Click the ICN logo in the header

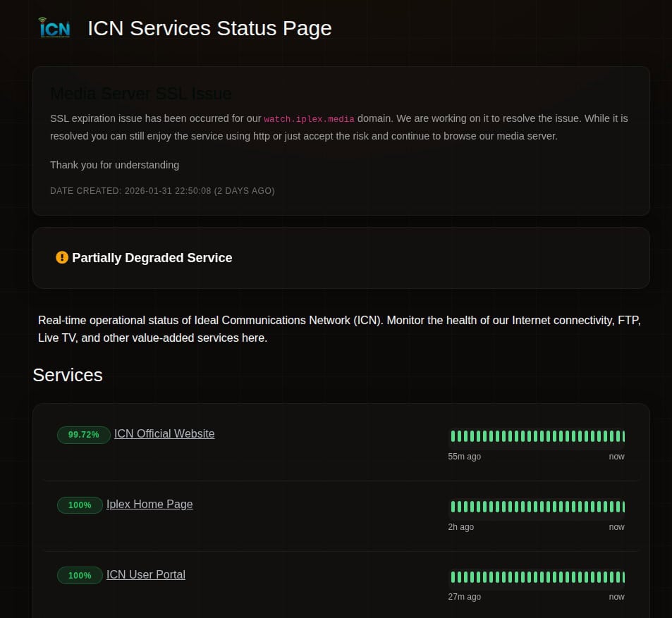click(54, 28)
